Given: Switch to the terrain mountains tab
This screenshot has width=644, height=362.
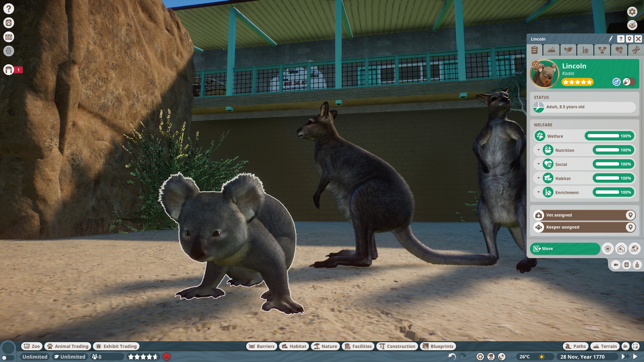Looking at the screenshot, I should point(551,50).
